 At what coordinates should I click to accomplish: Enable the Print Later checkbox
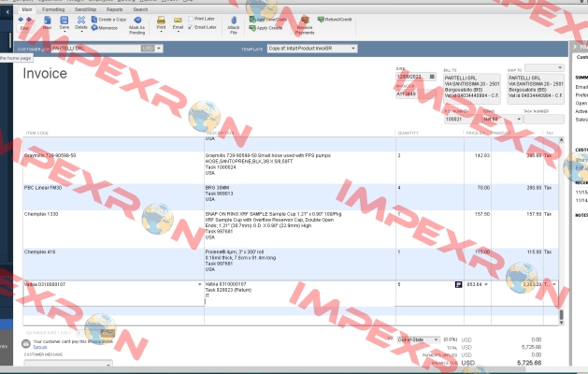point(191,19)
